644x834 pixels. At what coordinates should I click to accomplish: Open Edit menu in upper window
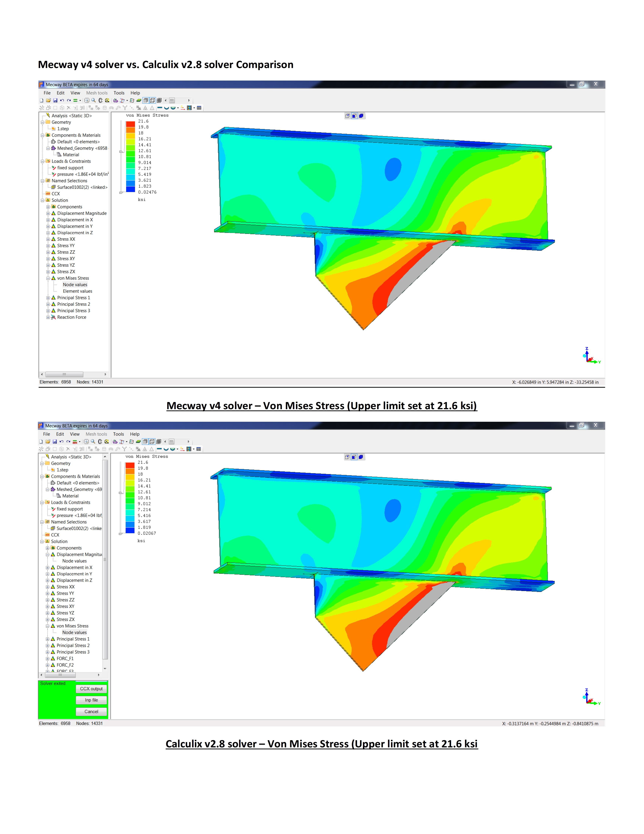pos(61,93)
